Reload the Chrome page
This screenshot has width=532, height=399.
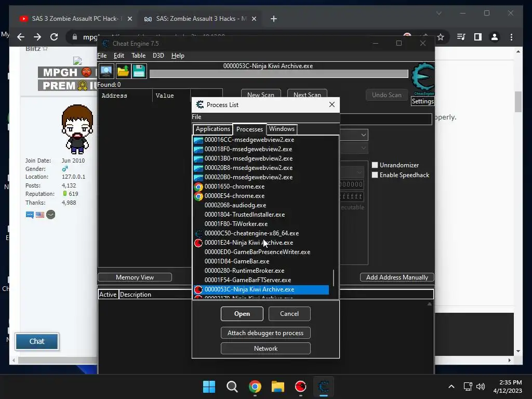54,37
